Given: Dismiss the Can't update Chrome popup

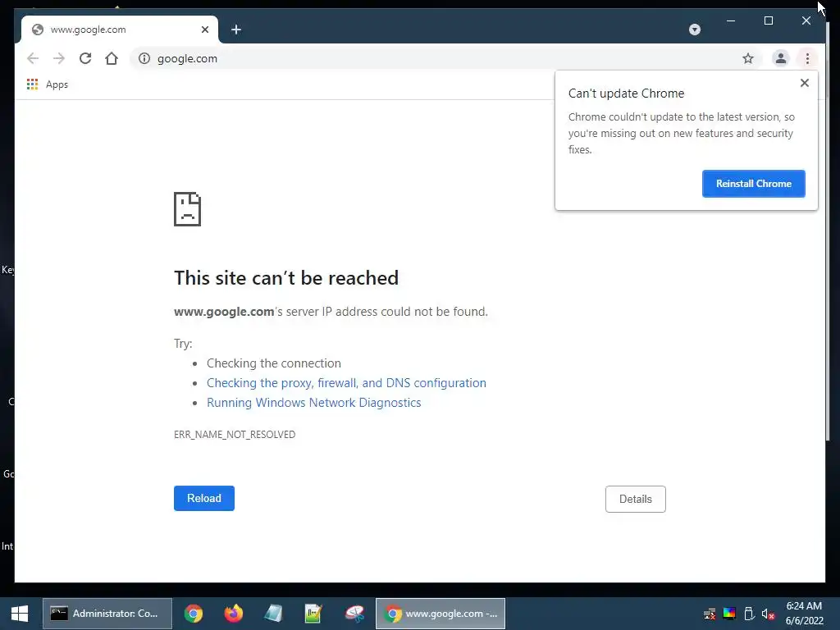Looking at the screenshot, I should 804,83.
